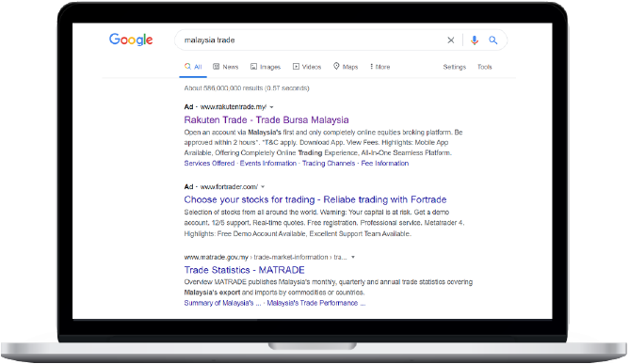Screen dimensions: 629x364
Task: Open search Tools
Action: click(x=485, y=67)
